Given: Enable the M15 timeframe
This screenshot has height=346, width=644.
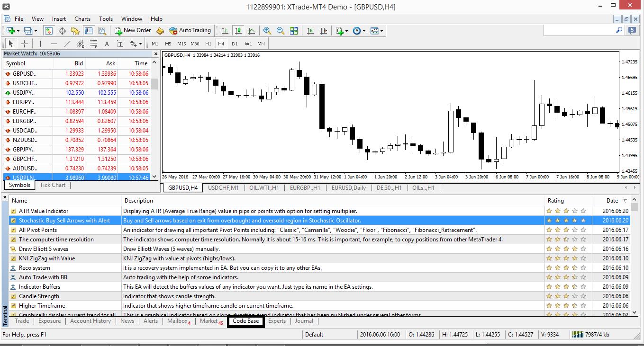Looking at the screenshot, I should pos(181,44).
